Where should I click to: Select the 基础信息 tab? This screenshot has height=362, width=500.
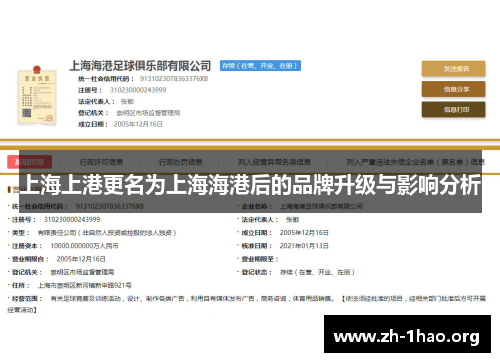[29, 162]
